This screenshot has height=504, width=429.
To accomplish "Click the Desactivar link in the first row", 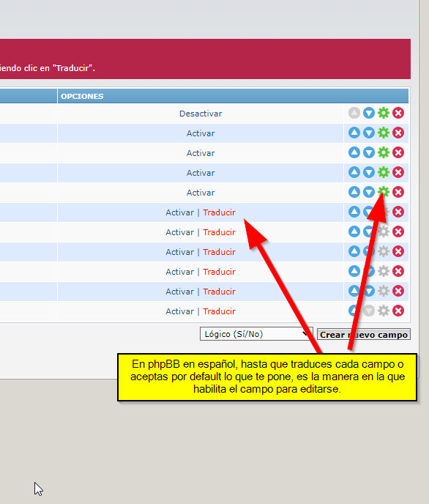I will coord(201,114).
